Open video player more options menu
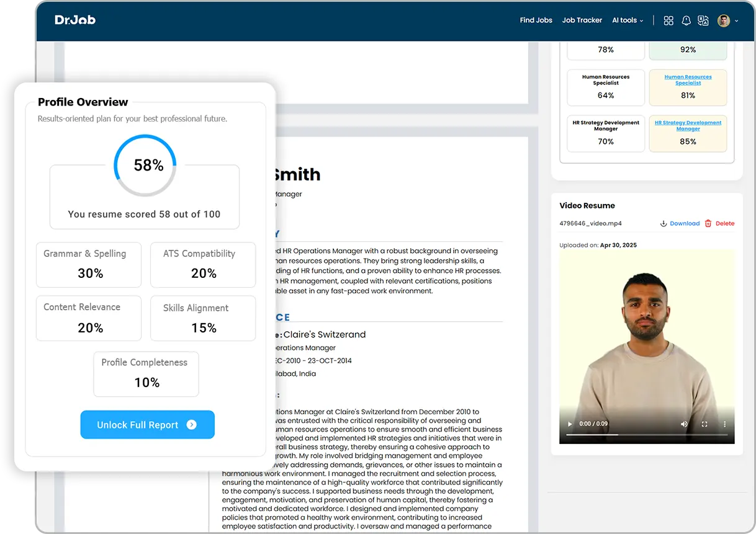Viewport: 756px width, 534px height. pos(724,424)
